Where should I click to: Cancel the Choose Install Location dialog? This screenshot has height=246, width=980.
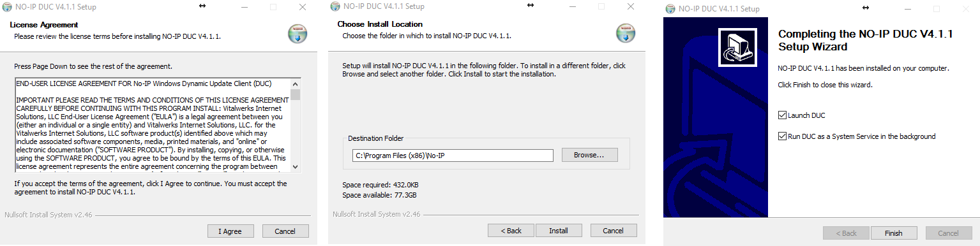click(x=614, y=231)
